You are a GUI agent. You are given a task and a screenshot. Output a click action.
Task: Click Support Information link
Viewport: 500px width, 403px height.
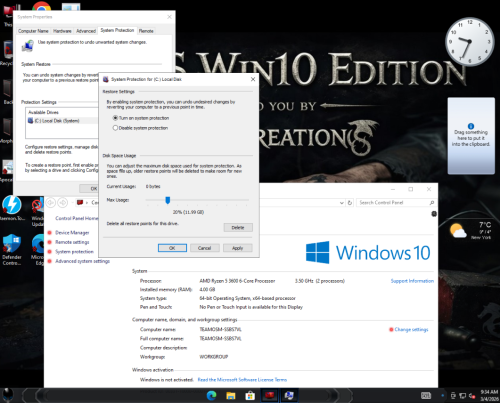[412, 281]
